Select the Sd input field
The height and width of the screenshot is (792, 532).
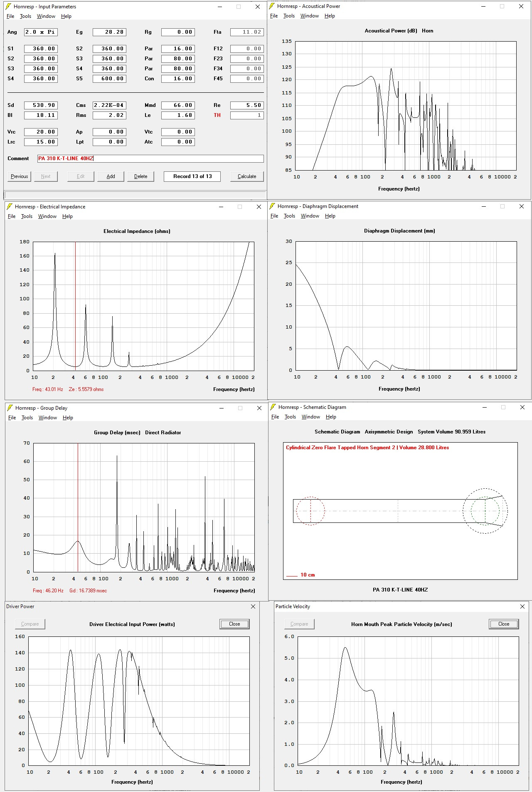(41, 105)
